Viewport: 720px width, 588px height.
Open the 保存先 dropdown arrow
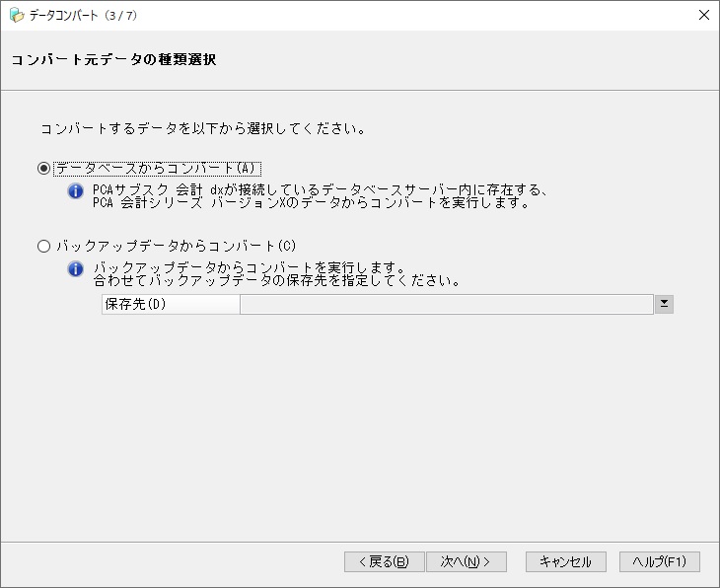664,304
